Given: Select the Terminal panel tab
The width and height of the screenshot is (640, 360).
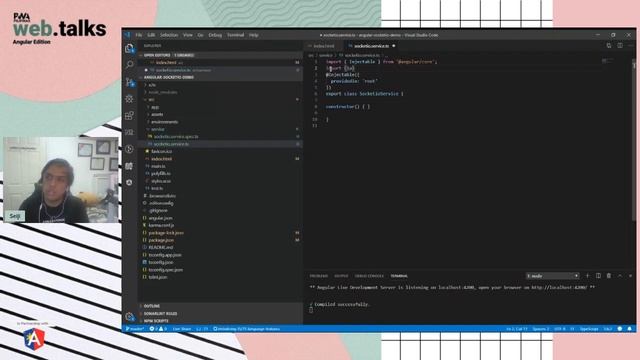Looking at the screenshot, I should pyautogui.click(x=399, y=276).
